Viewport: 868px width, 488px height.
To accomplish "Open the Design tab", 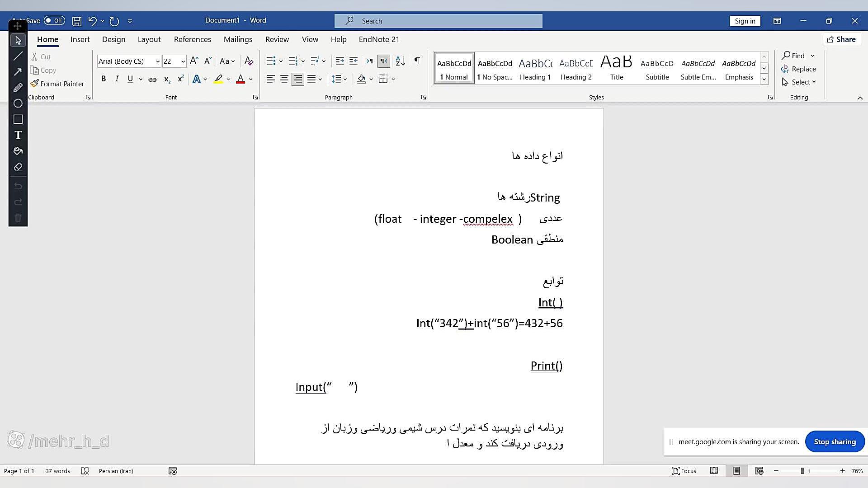I will tap(113, 39).
